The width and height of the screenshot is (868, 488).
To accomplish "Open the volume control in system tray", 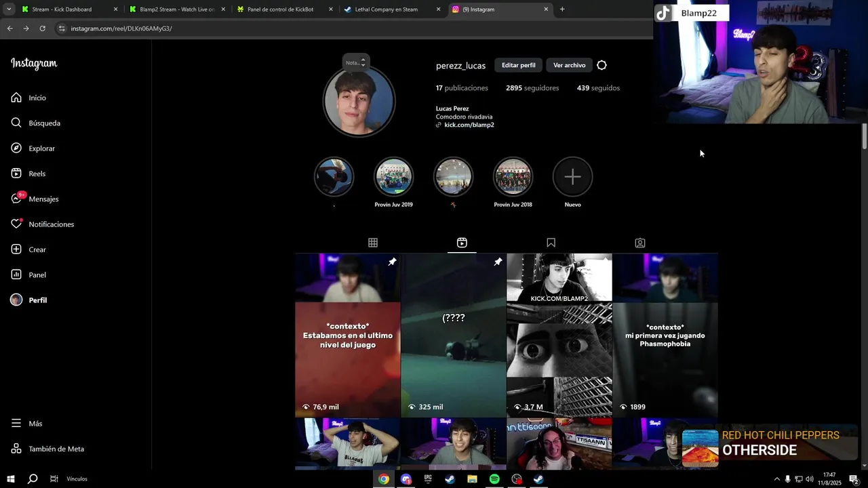I will [809, 479].
